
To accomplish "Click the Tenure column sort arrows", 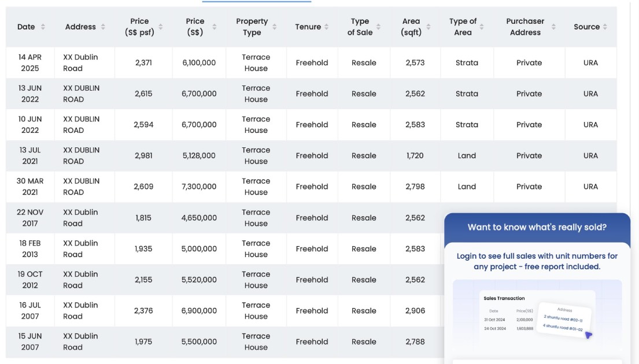I will point(327,27).
